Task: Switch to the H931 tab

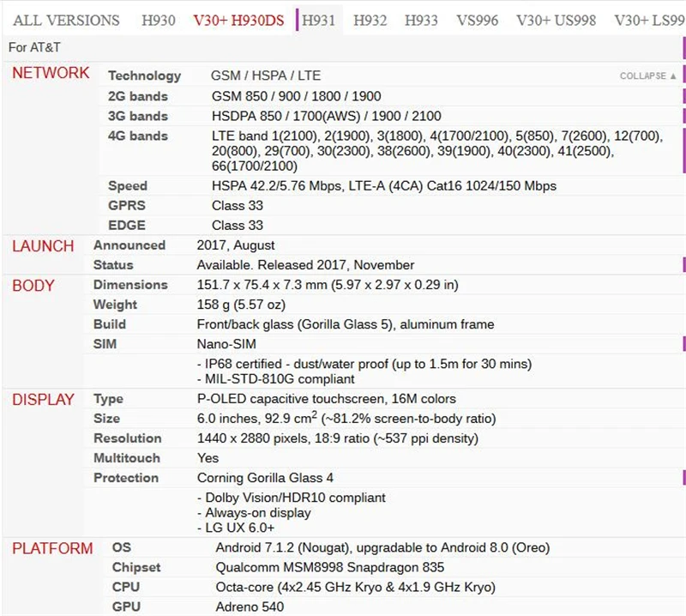Action: [x=318, y=20]
